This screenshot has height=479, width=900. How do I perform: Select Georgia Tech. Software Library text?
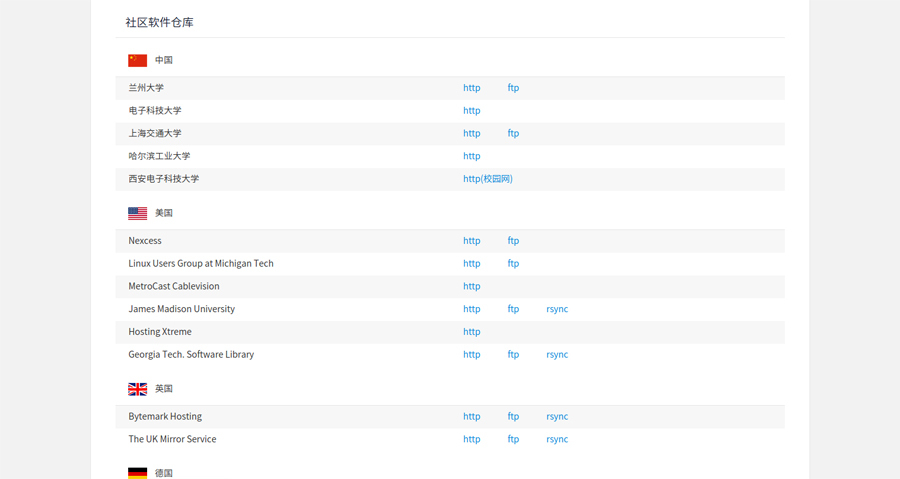click(191, 355)
